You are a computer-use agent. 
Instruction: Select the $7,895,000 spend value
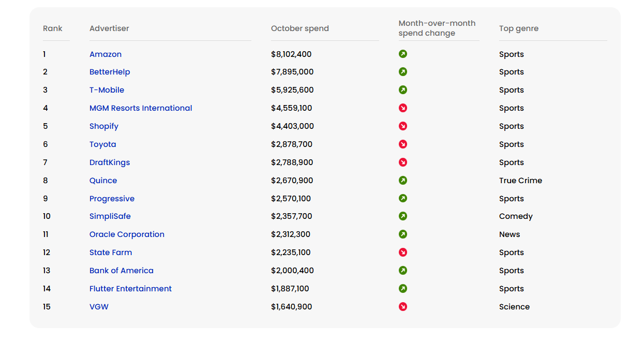point(292,72)
